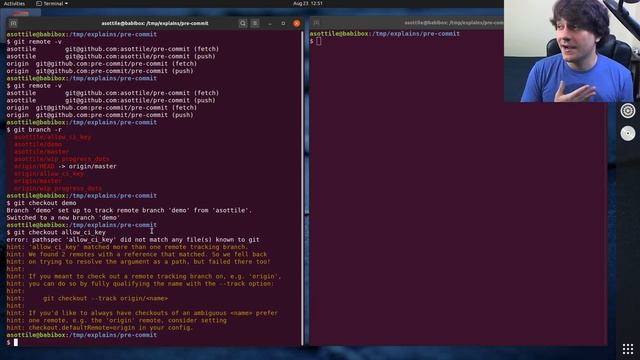Click hint 'matched more than one remote tracking branch'
Screen dimensions: 640x360
tap(127, 247)
